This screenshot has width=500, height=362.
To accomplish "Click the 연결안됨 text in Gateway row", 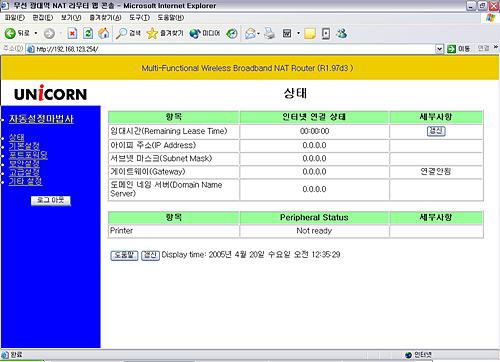I will pyautogui.click(x=435, y=171).
